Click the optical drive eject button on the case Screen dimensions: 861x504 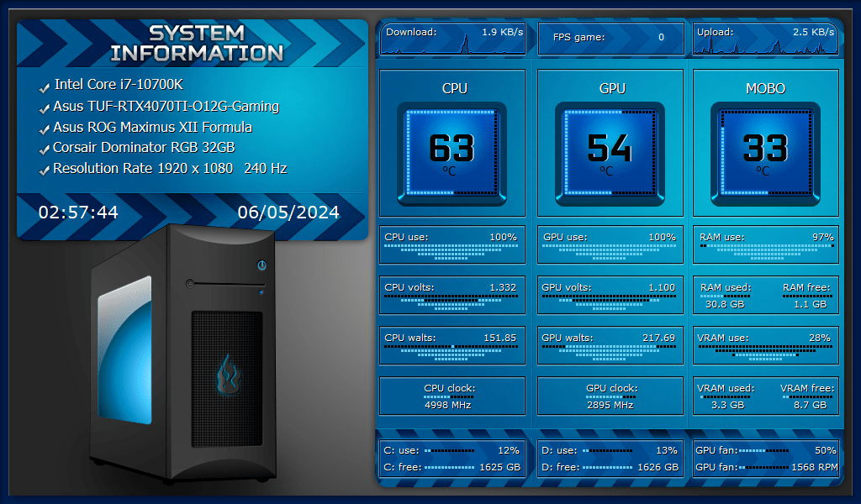coord(190,283)
